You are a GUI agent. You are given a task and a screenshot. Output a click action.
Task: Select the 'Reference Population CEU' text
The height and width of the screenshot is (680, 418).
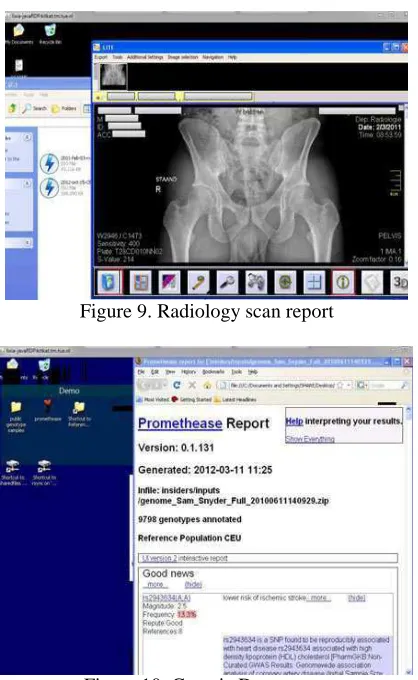pos(189,538)
